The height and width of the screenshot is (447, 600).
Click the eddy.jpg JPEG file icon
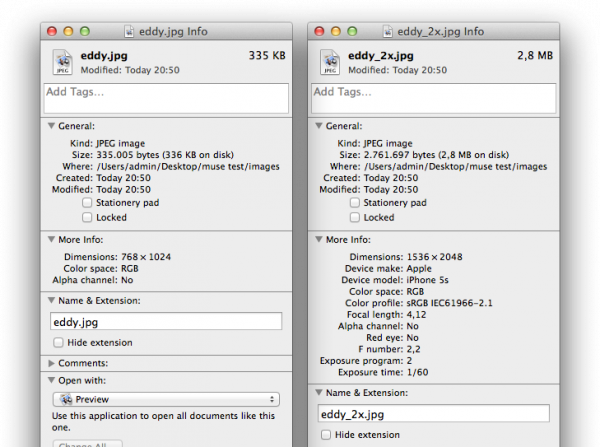60,62
